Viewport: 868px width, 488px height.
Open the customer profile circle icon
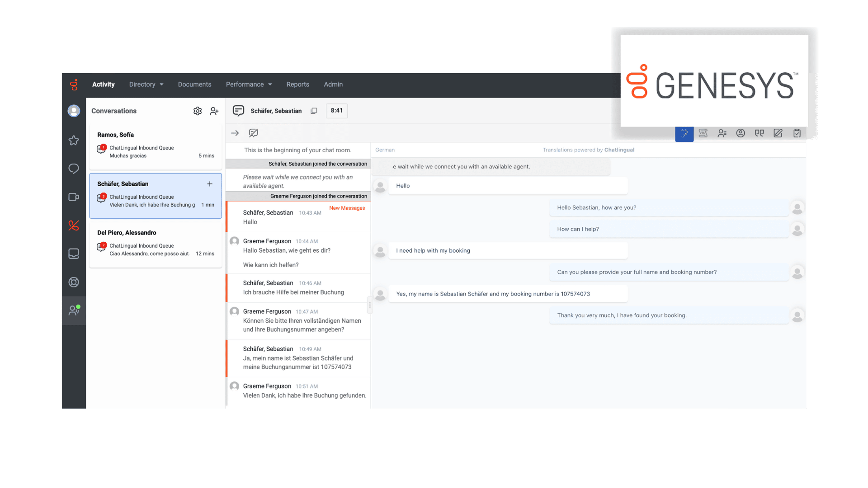pos(741,133)
